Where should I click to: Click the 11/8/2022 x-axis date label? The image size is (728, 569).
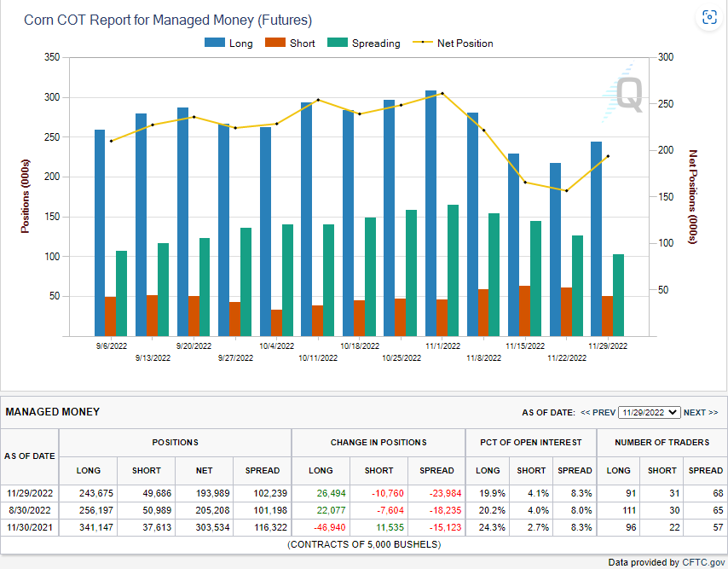tap(484, 357)
